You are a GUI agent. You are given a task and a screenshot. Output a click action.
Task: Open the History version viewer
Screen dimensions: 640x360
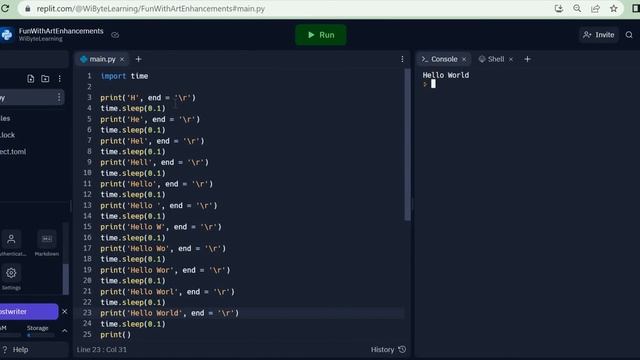(x=388, y=350)
